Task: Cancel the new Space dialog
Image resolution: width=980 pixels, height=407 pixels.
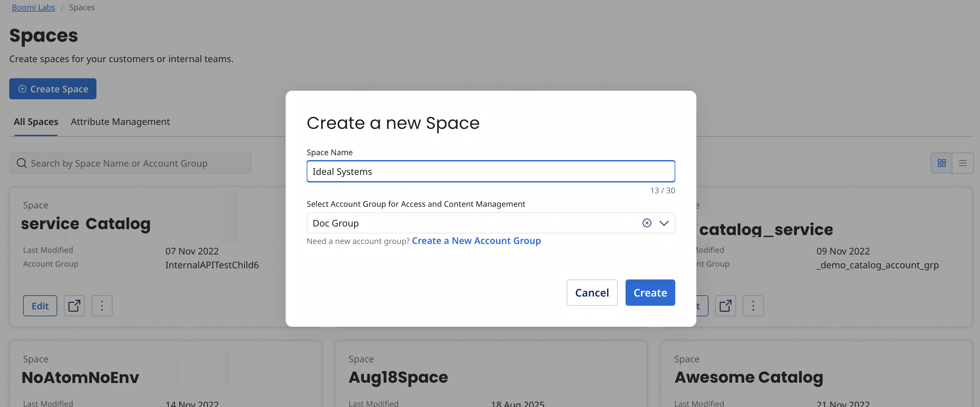Action: [592, 293]
